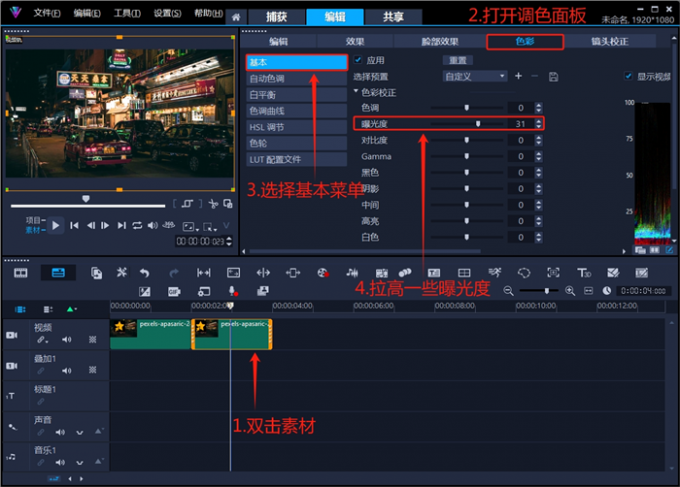Expand the 音乐1 track options chevron

tap(80, 463)
